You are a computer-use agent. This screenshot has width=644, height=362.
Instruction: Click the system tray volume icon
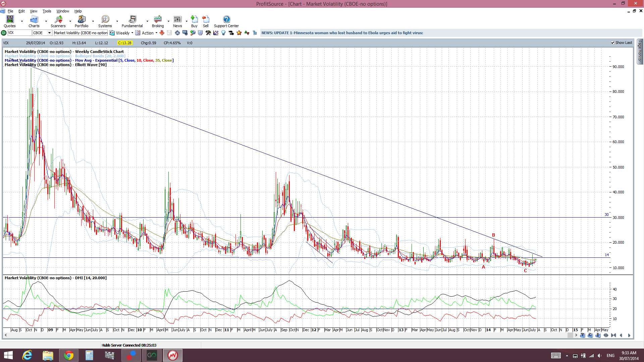[599, 356]
